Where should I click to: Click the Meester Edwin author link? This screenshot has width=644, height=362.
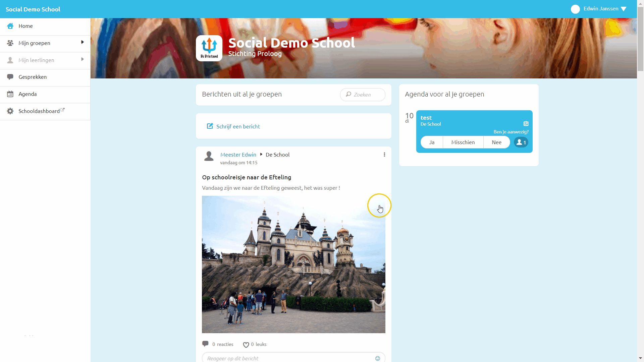click(238, 155)
